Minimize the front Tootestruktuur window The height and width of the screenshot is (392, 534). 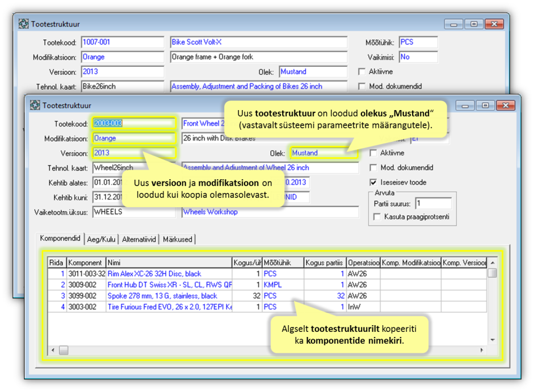[464, 106]
